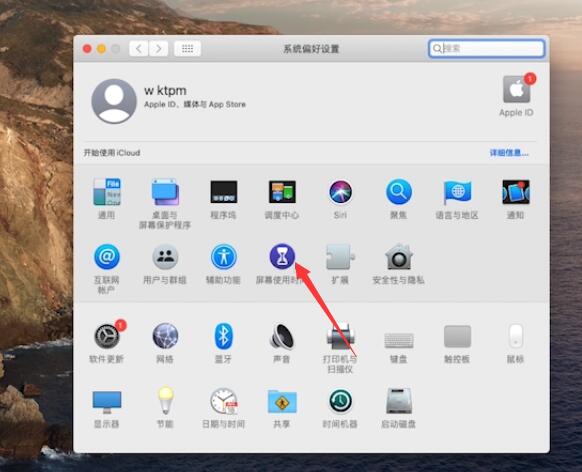Open the 触控板 (Trackpad) preferences
582x472 pixels.
click(457, 336)
